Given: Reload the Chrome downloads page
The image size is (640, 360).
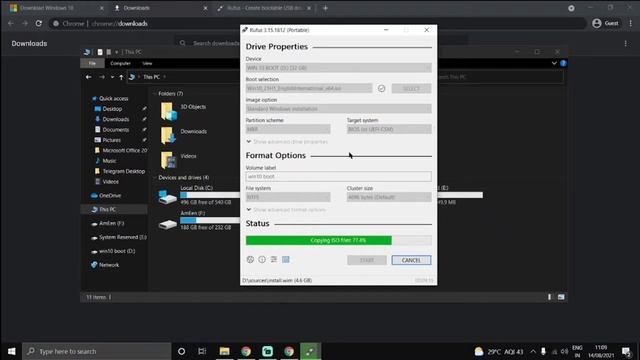Looking at the screenshot, I should pyautogui.click(x=39, y=24).
